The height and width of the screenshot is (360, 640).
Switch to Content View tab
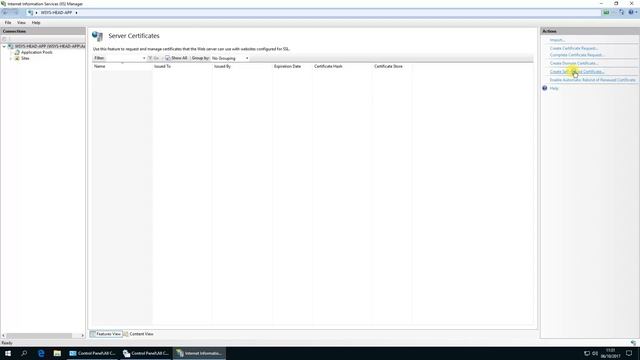[x=139, y=334]
